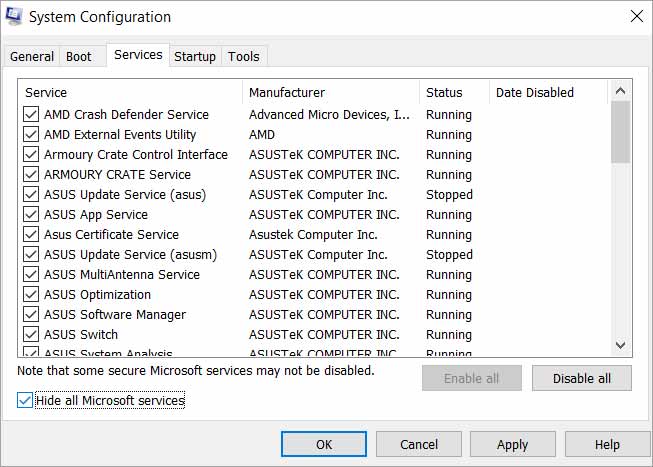The image size is (653, 467).
Task: Uncheck ASUS App Service checkbox
Action: [31, 214]
